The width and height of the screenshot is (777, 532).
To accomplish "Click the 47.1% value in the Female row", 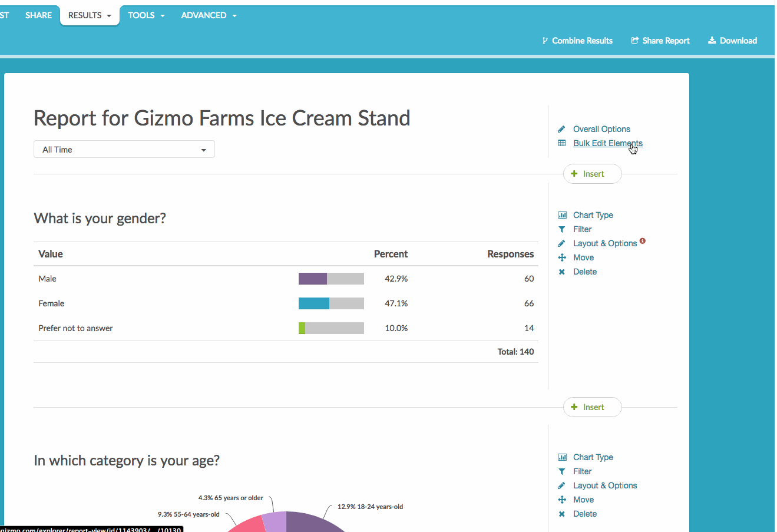I will coord(396,303).
